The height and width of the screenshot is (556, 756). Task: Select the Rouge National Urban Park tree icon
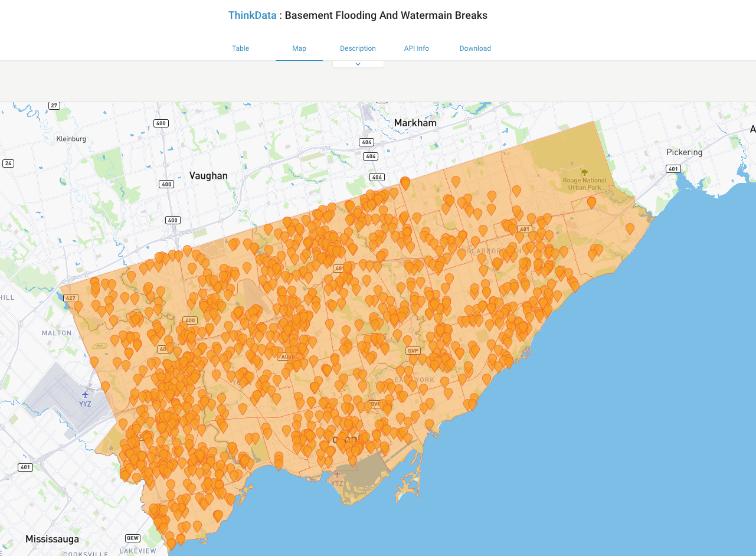(x=584, y=173)
